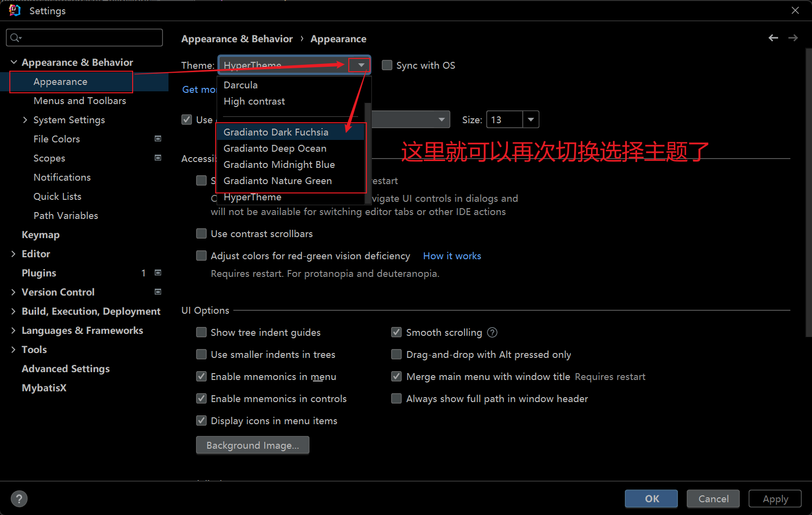
Task: Open How it works link
Action: coord(452,256)
